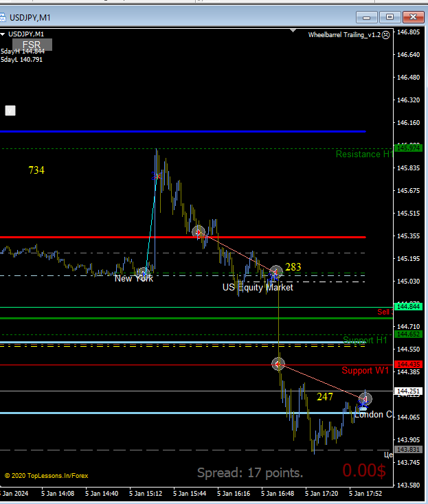Click the 144.844 green price tag
Screen dimensions: 428x504
(x=408, y=307)
